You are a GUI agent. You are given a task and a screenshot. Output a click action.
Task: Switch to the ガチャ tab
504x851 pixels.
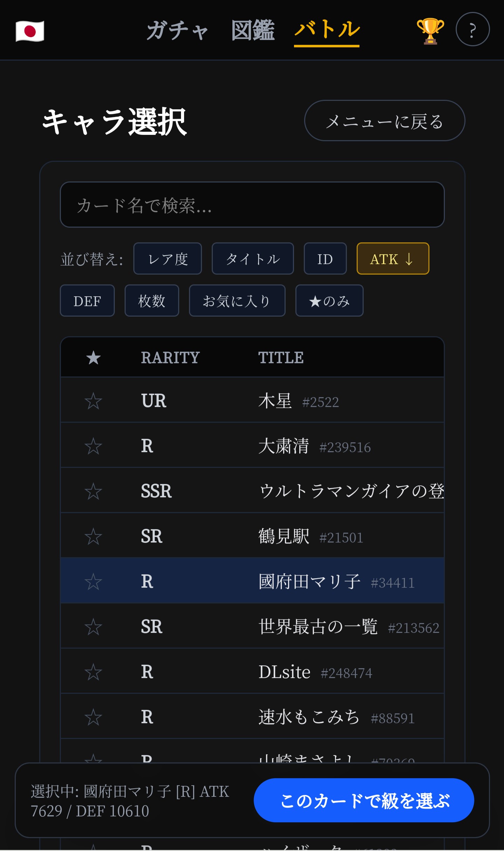(x=177, y=30)
